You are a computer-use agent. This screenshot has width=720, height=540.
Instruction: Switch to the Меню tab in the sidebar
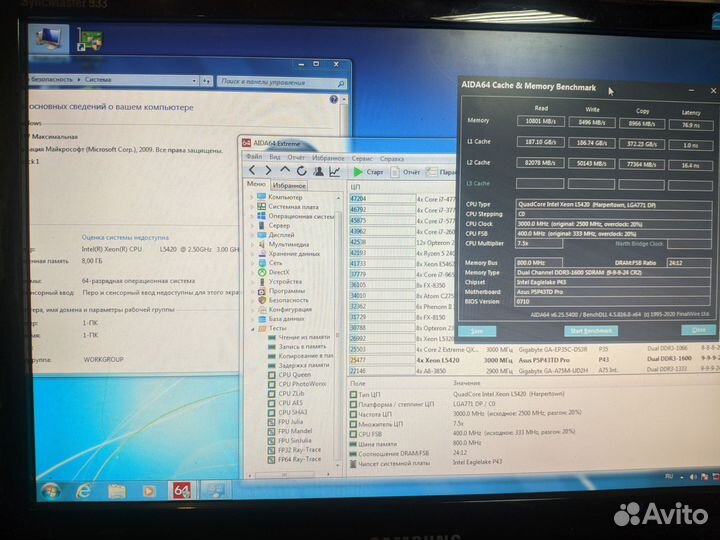[x=256, y=184]
